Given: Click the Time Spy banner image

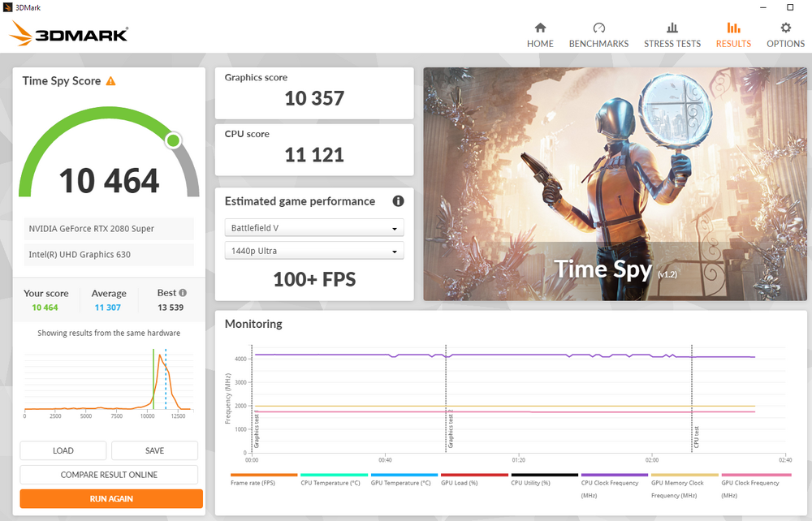Looking at the screenshot, I should 615,184.
